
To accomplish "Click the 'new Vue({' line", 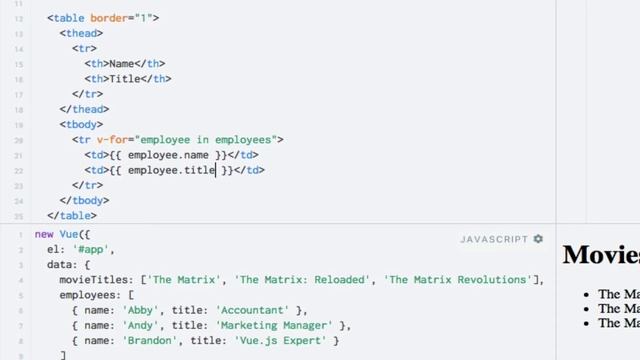I will 62,234.
